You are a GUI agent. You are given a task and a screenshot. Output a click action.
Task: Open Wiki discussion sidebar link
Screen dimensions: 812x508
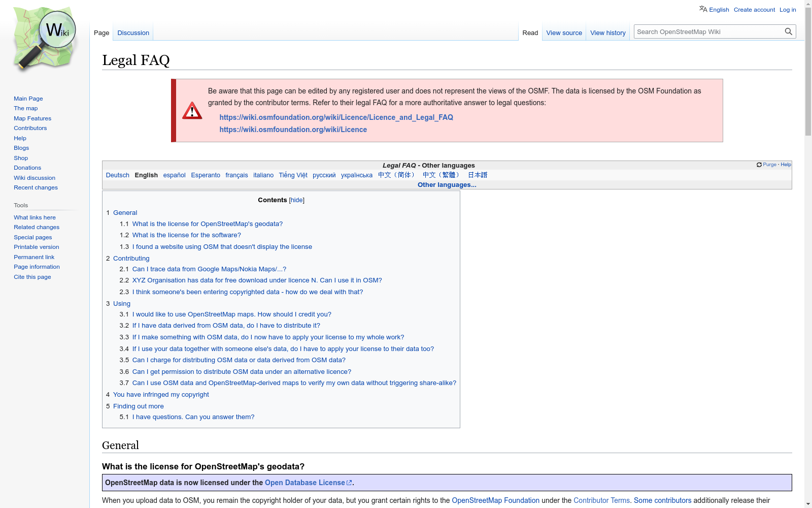coord(35,178)
